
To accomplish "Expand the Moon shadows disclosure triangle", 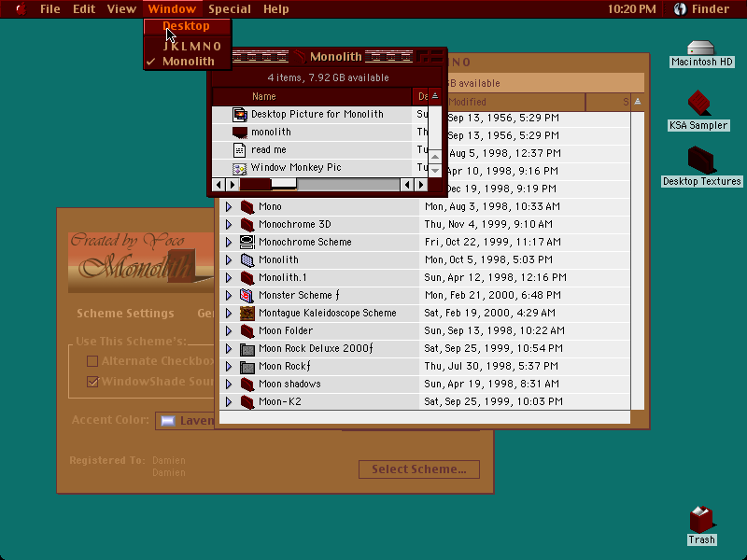I will [229, 384].
